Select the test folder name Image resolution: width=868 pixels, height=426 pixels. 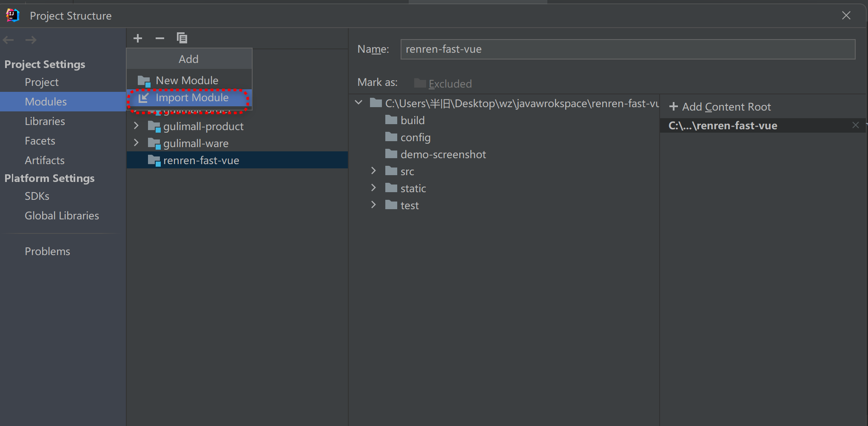[410, 205]
